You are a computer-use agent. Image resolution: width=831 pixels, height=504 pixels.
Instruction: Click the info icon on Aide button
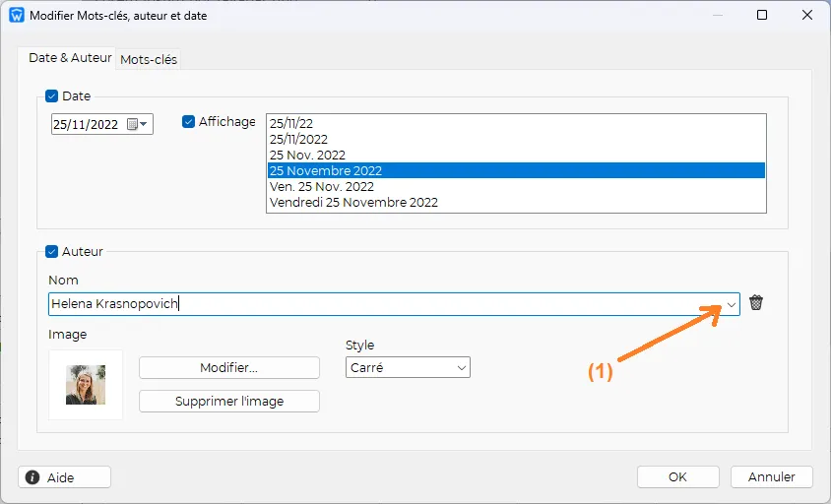[x=32, y=477]
